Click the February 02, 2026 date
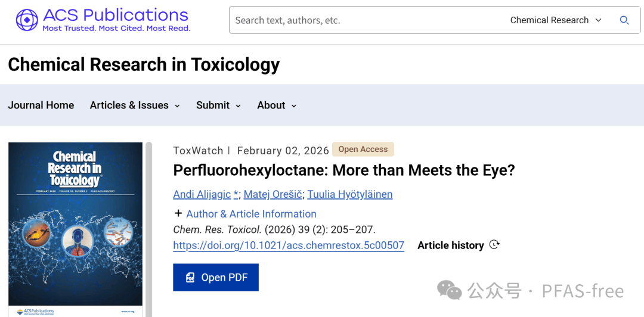This screenshot has height=317, width=644. (x=283, y=150)
